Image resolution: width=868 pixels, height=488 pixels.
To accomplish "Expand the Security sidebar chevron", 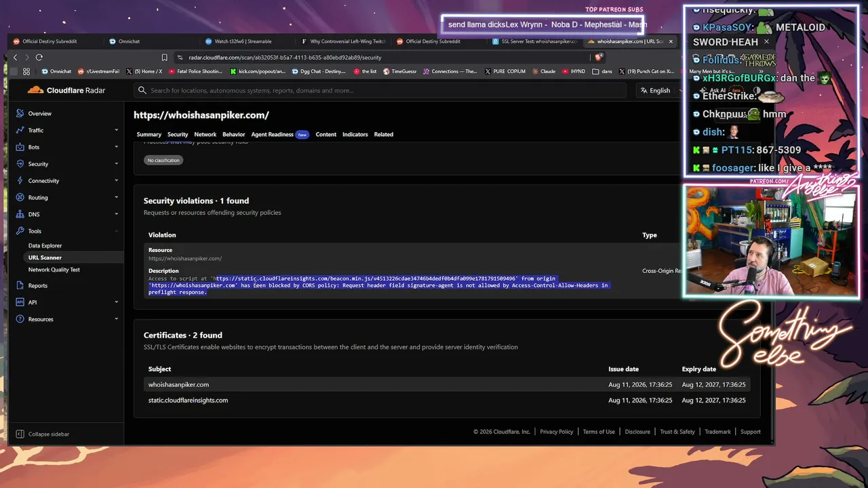I will (117, 164).
